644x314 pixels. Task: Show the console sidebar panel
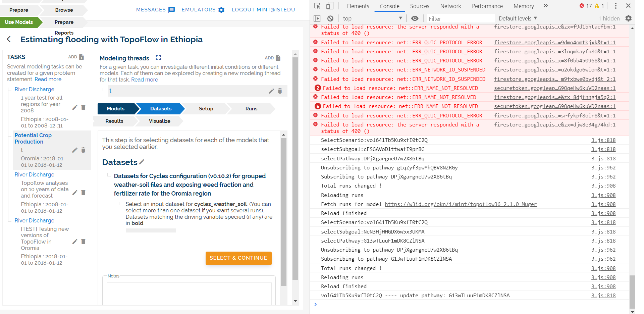[318, 18]
